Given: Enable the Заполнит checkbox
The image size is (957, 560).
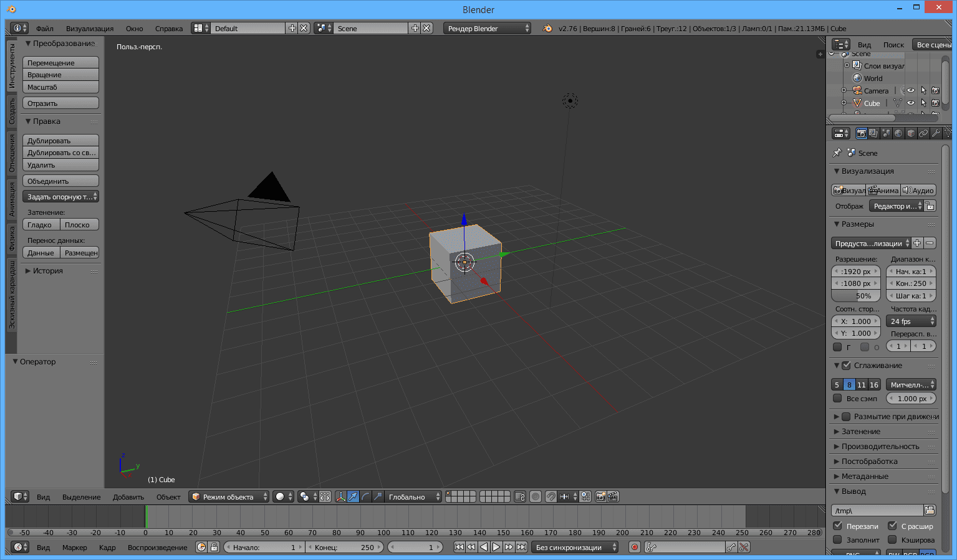Looking at the screenshot, I should [x=837, y=539].
